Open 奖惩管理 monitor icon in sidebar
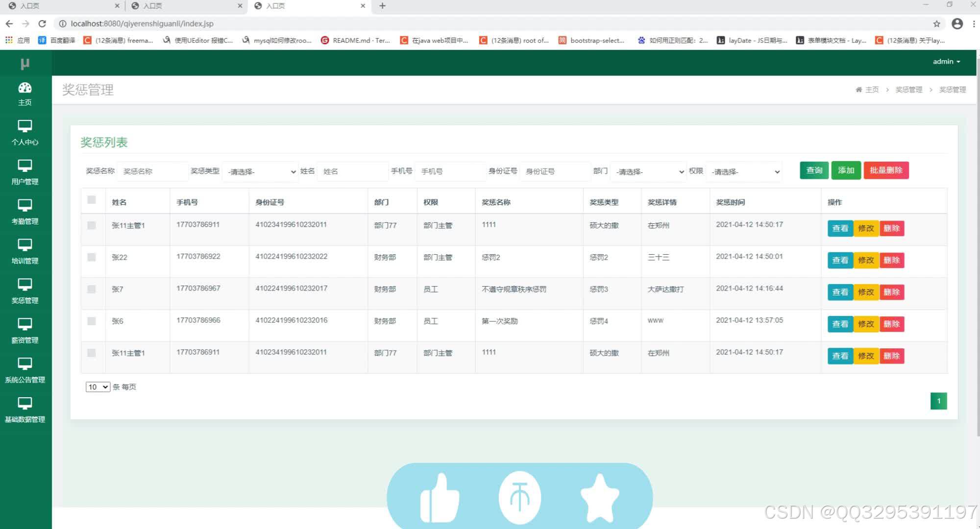 tap(24, 285)
